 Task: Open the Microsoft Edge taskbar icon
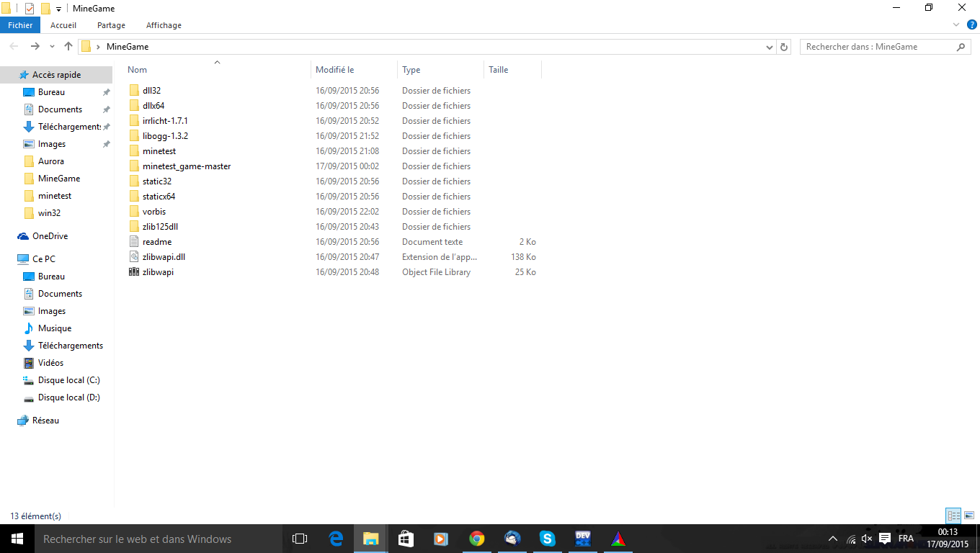coord(336,539)
